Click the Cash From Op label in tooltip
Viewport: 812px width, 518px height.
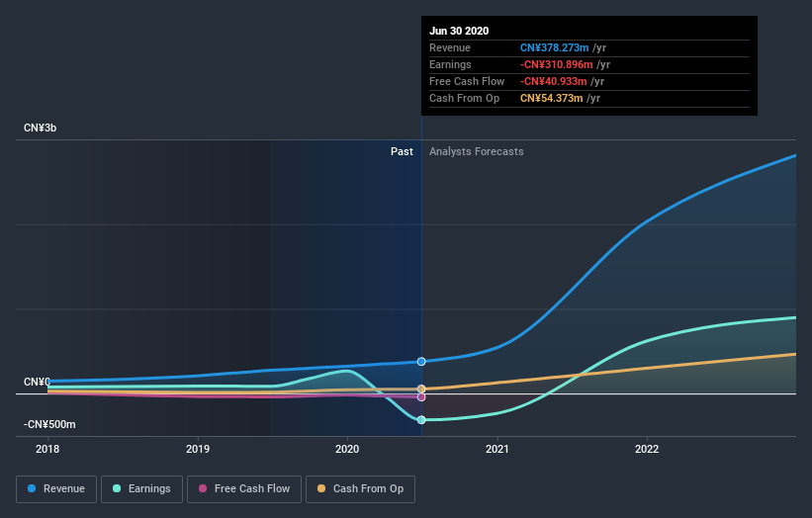pos(465,98)
